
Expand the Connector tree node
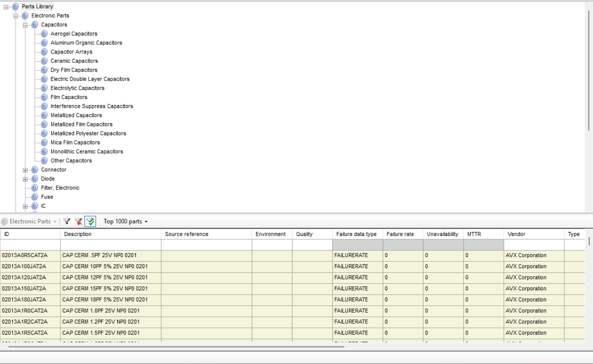[25, 170]
